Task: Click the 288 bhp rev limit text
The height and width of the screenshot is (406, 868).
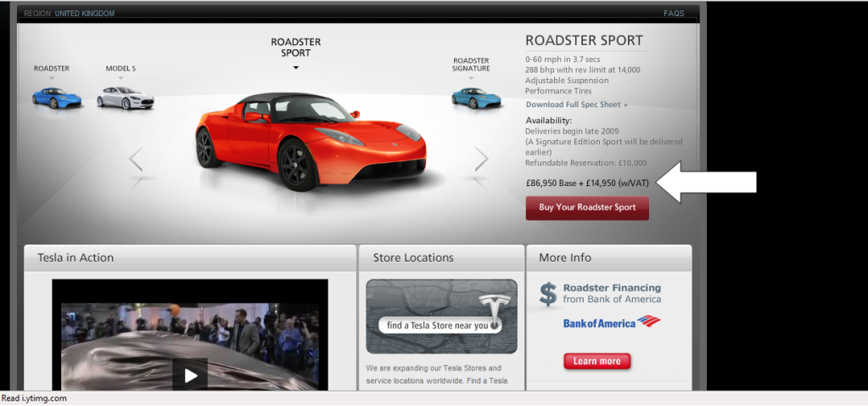Action: [x=582, y=70]
